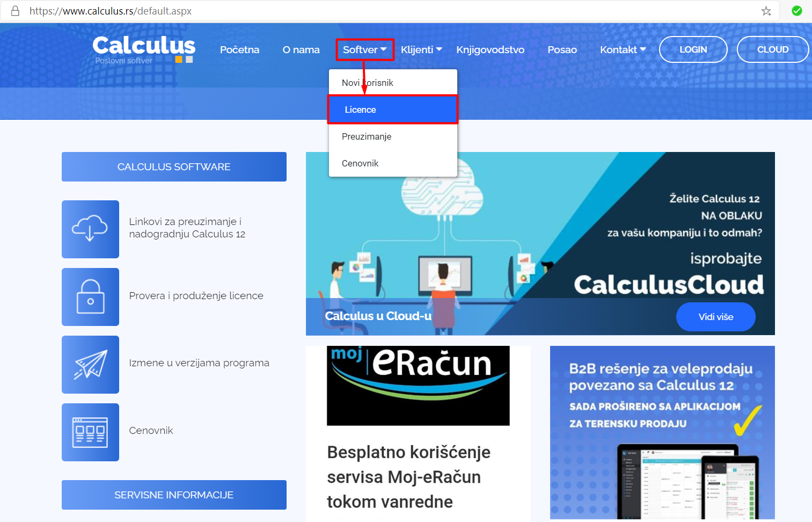Open the O nama page
The image size is (812, 522).
pyautogui.click(x=301, y=49)
